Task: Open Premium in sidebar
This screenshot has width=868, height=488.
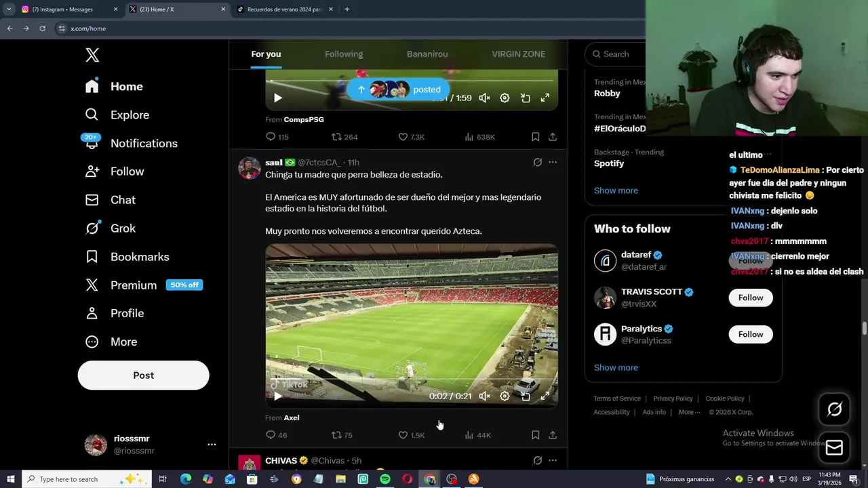Action: click(143, 285)
